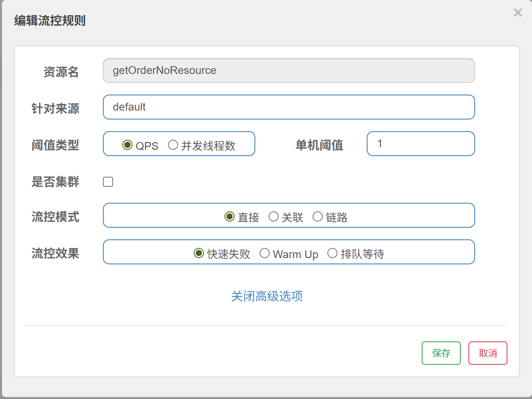The width and height of the screenshot is (532, 399).
Task: Save the rule with the 保存 button
Action: pyautogui.click(x=441, y=353)
